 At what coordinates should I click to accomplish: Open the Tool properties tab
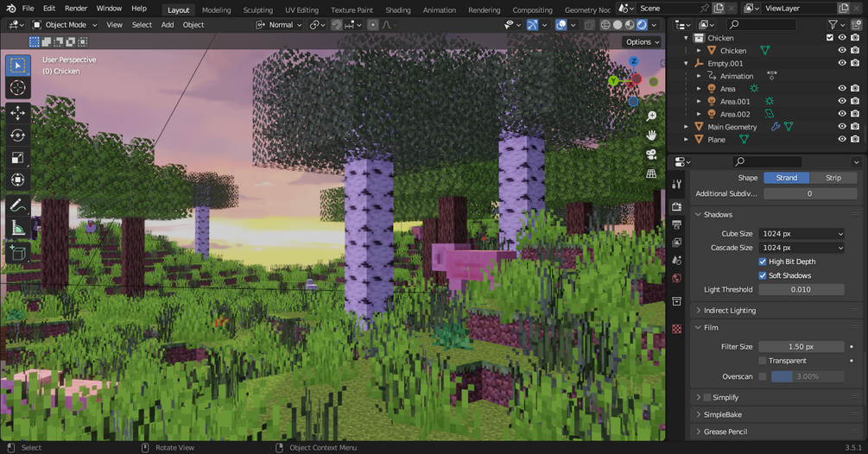pos(676,184)
